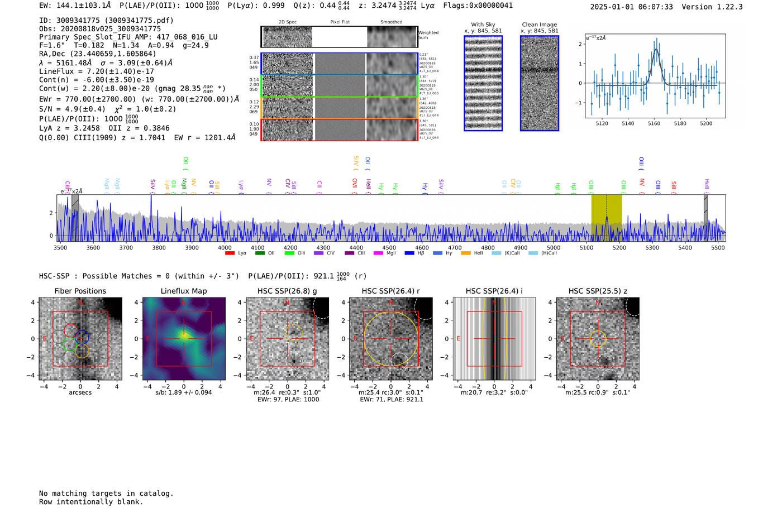
Task: Select the HSC SSP(26.4) i image
Action: point(494,339)
